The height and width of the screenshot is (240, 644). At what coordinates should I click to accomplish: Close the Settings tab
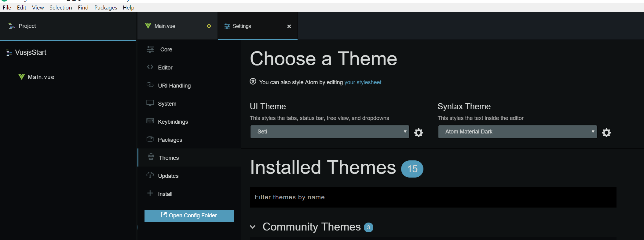[289, 26]
